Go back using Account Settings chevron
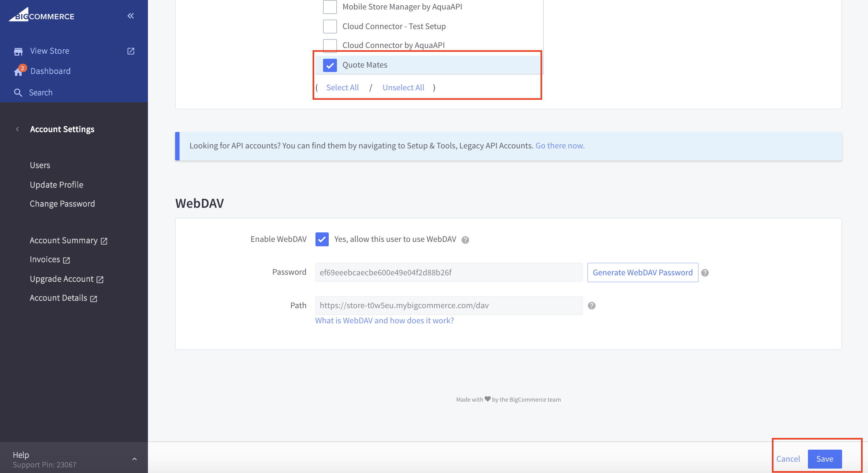This screenshot has width=868, height=473. [x=17, y=129]
